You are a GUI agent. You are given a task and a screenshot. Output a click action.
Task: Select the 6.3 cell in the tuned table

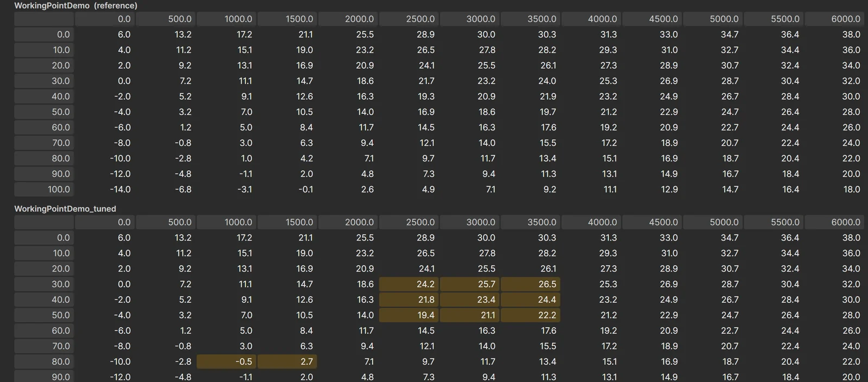[288, 346]
